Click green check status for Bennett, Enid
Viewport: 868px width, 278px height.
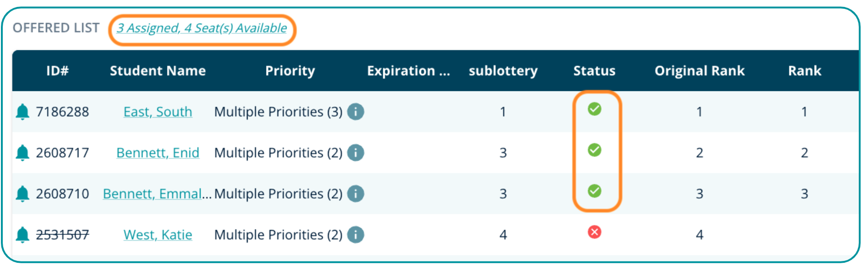[595, 150]
